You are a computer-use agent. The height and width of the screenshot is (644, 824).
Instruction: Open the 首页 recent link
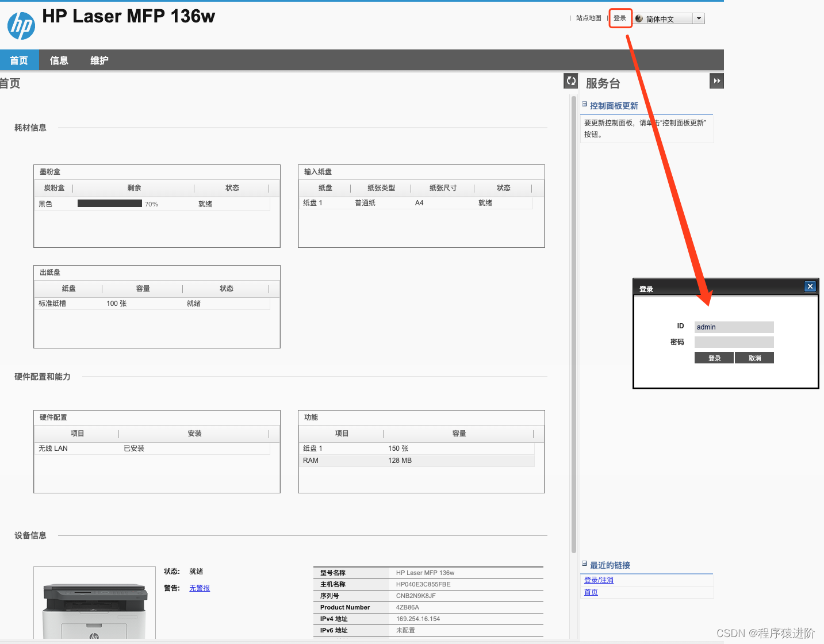tap(591, 592)
